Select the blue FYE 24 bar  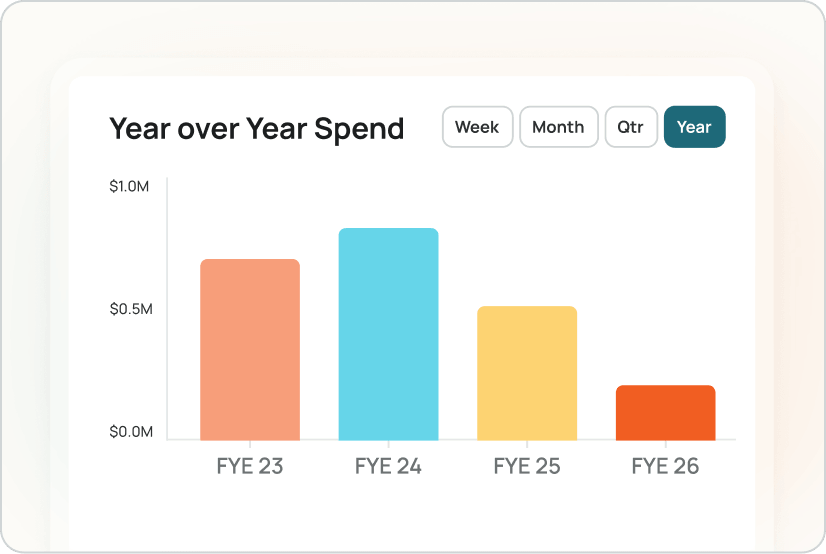click(x=388, y=335)
